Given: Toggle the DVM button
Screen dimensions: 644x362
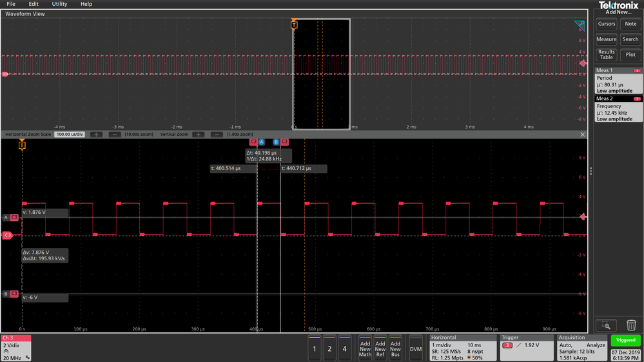Looking at the screenshot, I should (416, 348).
